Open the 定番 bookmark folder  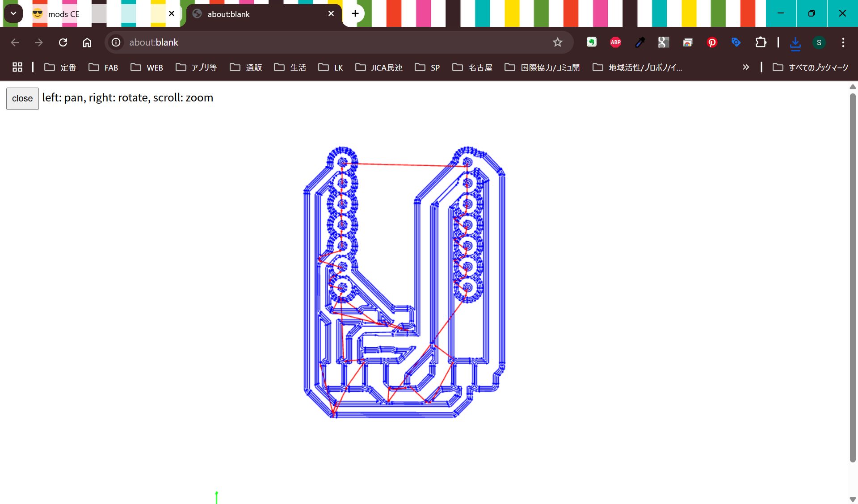click(x=60, y=67)
